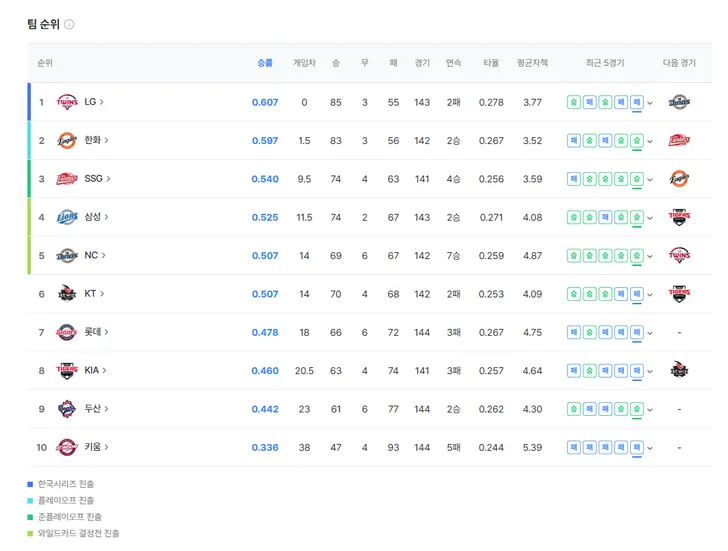Click the 두산 Bears team logo
Screen dimensions: 728x551
pos(67,409)
